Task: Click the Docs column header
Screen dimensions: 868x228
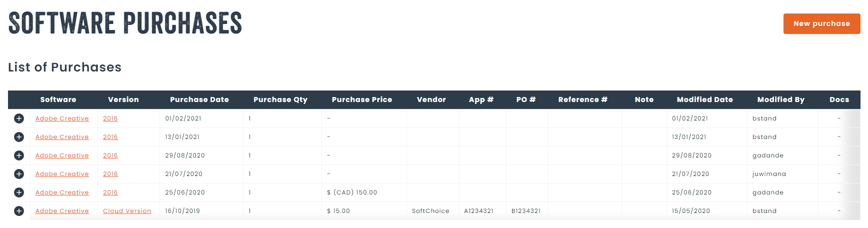Action: point(839,99)
